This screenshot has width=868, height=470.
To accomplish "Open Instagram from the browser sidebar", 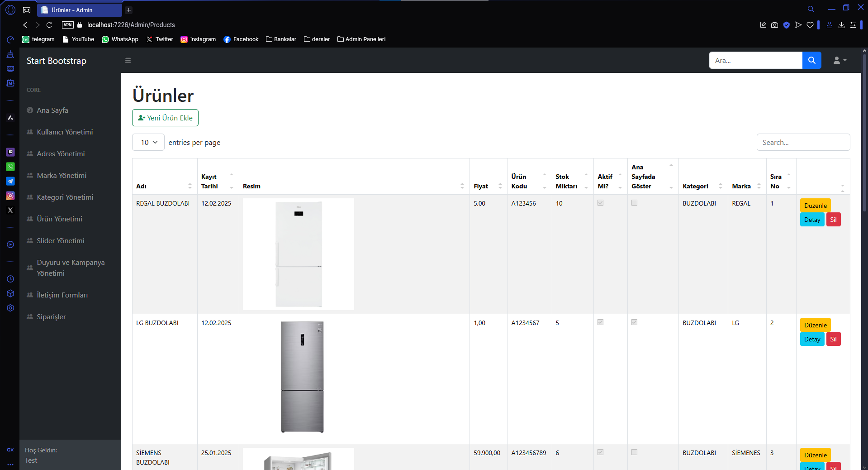I will point(10,196).
